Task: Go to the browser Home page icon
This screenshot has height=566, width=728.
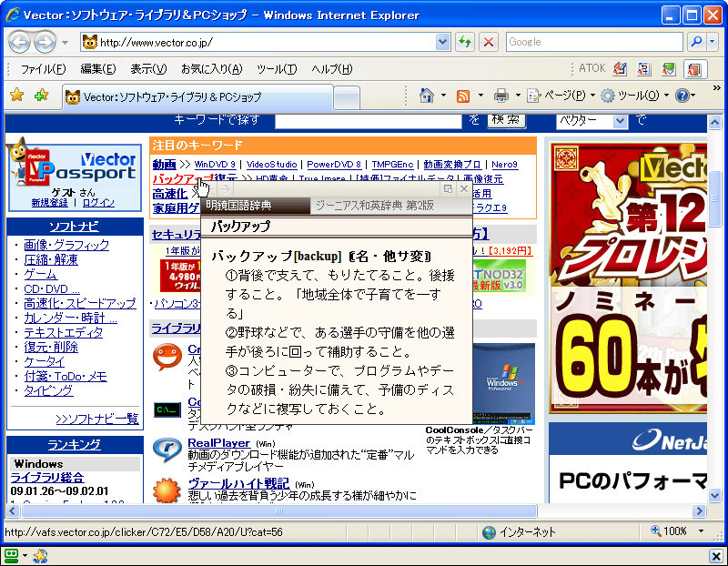Action: 426,96
